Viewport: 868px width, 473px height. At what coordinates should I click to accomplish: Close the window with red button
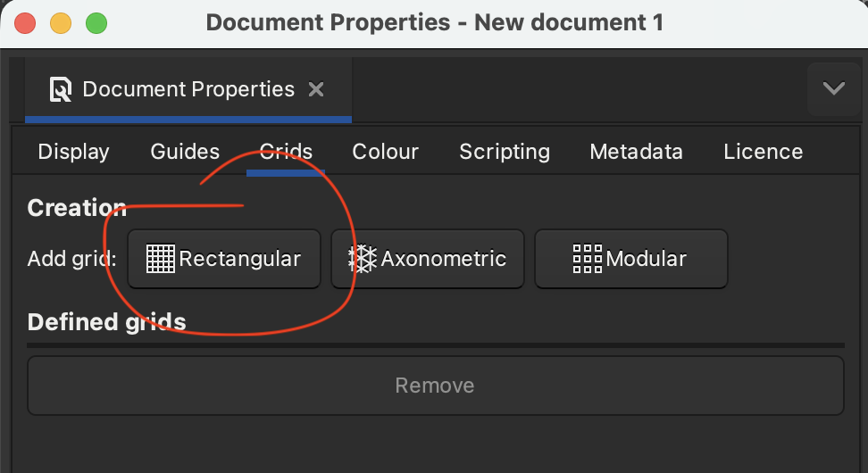[26, 23]
